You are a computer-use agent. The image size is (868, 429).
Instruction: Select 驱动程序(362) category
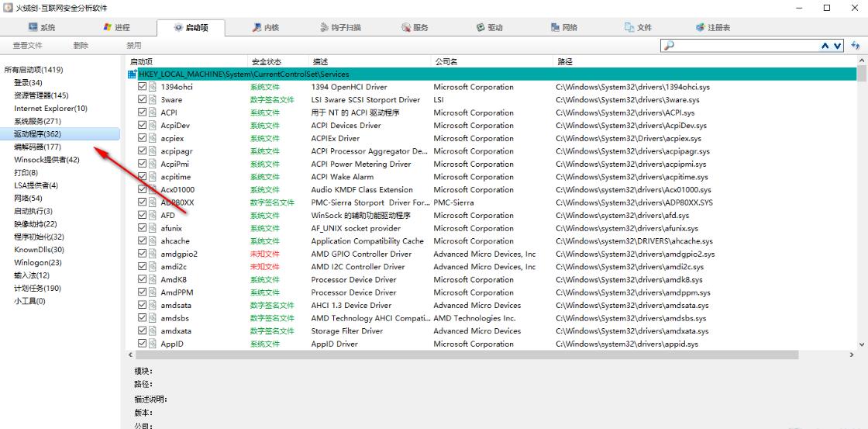38,133
